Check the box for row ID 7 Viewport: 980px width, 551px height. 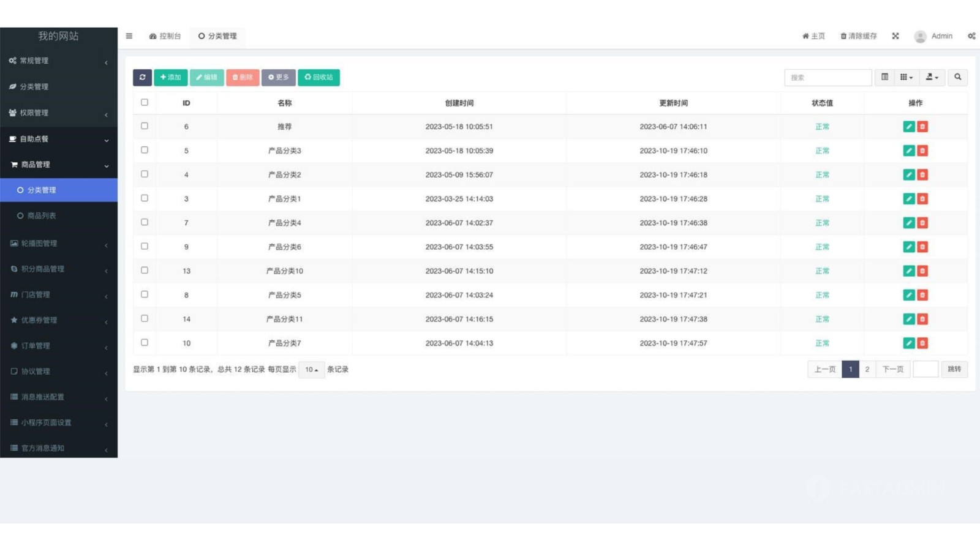pos(145,222)
